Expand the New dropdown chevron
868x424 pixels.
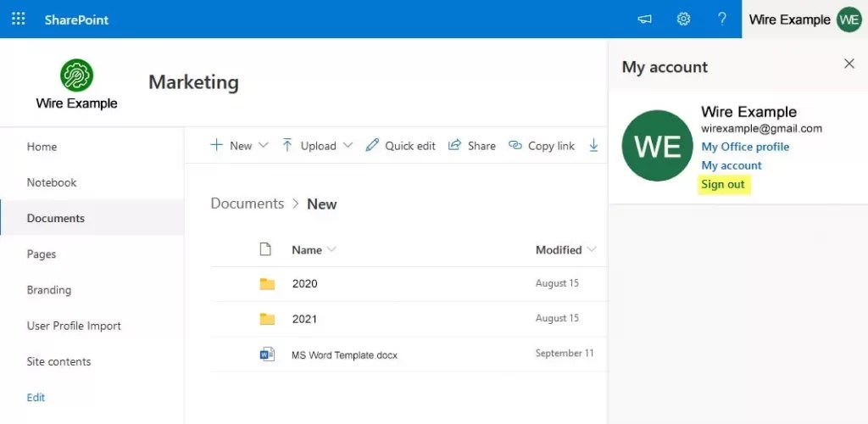pos(263,145)
